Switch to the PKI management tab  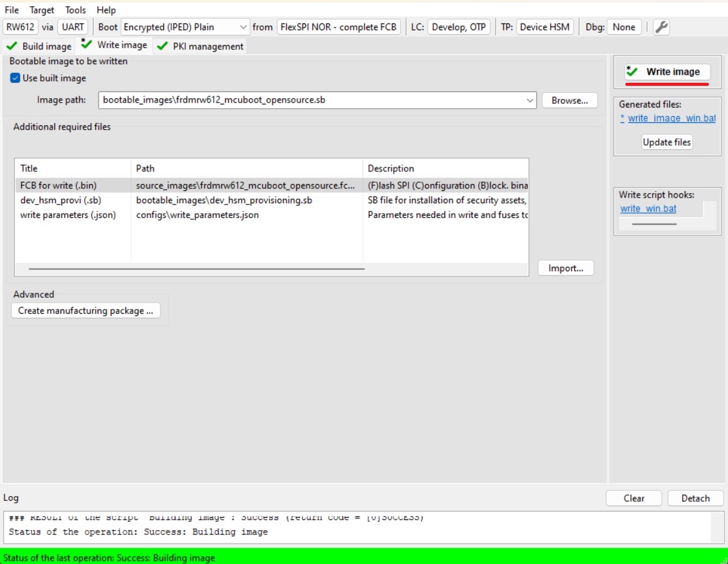200,46
